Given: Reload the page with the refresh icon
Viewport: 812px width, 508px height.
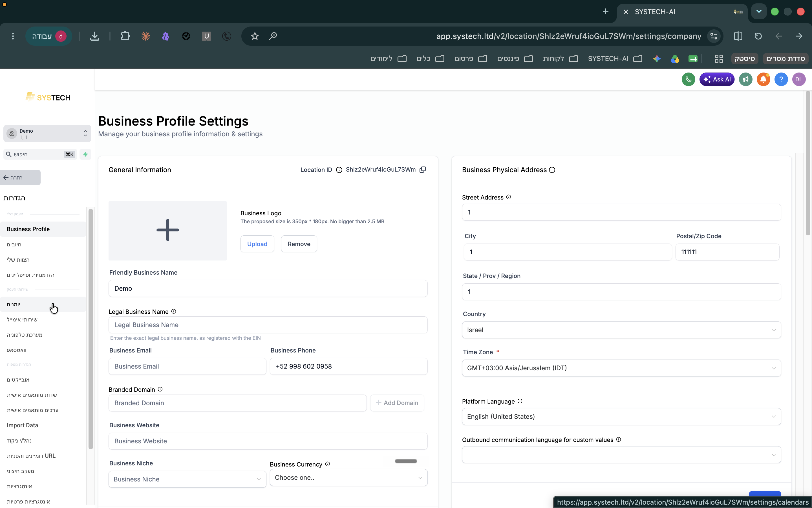Looking at the screenshot, I should click(758, 36).
